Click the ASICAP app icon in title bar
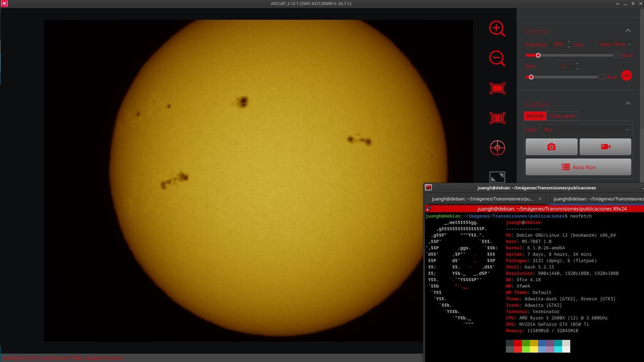The image size is (644, 362). [4, 4]
